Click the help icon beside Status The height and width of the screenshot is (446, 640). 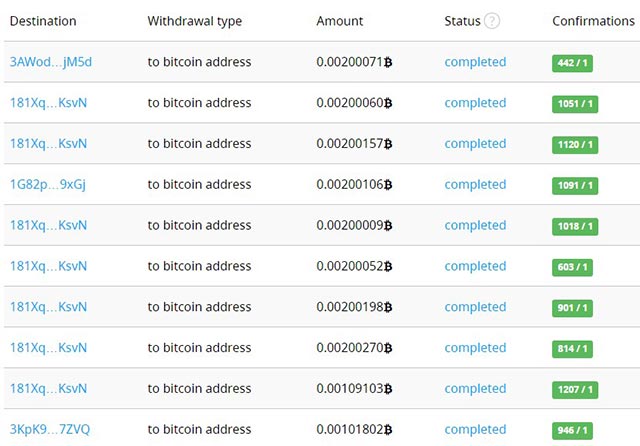pyautogui.click(x=492, y=21)
